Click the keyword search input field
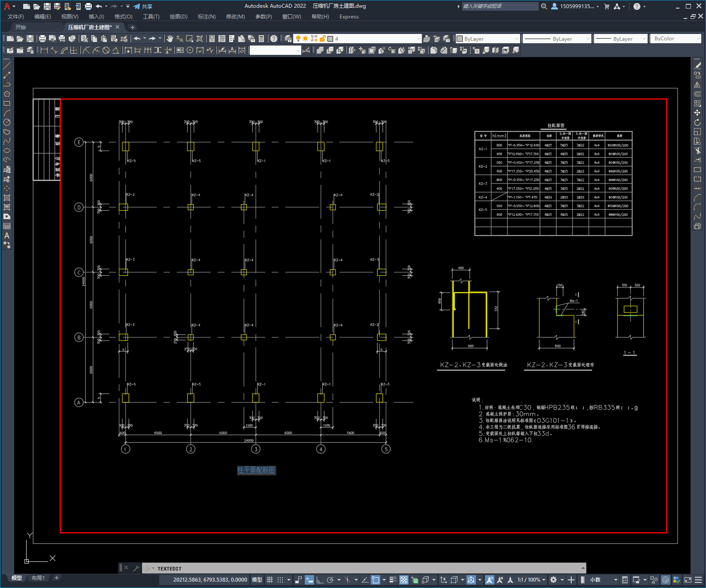Image resolution: width=706 pixels, height=588 pixels. click(500, 6)
